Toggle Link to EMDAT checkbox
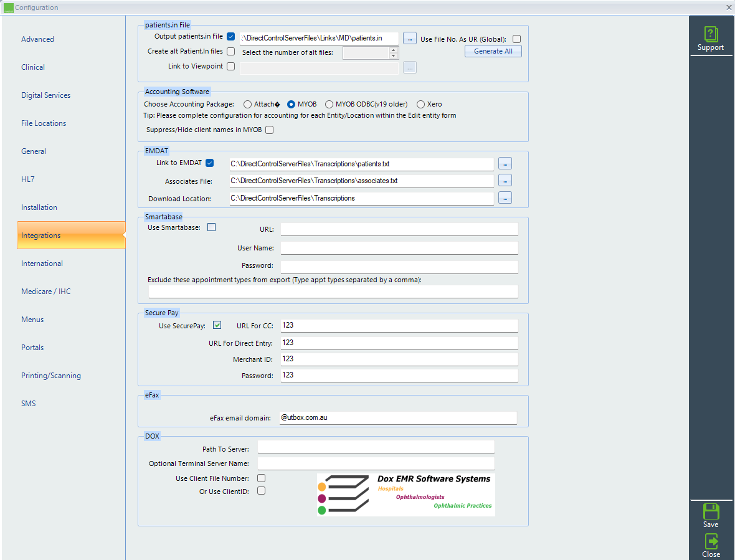 [x=209, y=163]
